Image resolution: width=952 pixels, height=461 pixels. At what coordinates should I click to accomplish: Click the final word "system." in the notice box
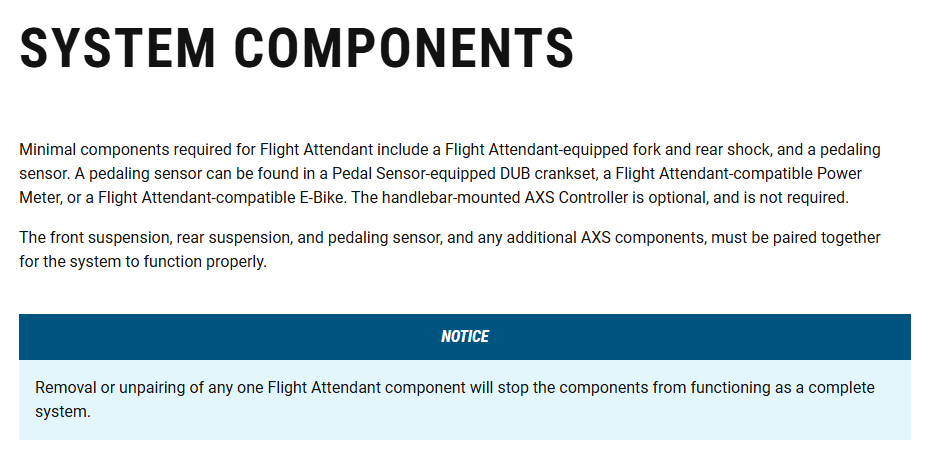pos(63,411)
